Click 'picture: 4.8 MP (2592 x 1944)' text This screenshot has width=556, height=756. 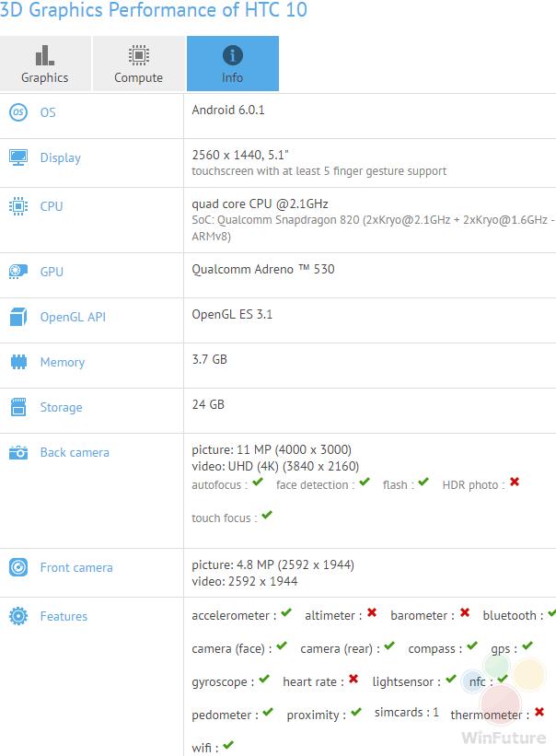click(x=273, y=564)
